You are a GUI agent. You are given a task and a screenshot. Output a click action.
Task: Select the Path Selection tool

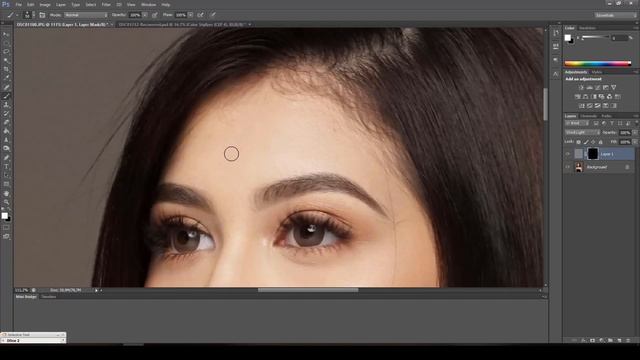(x=6, y=175)
